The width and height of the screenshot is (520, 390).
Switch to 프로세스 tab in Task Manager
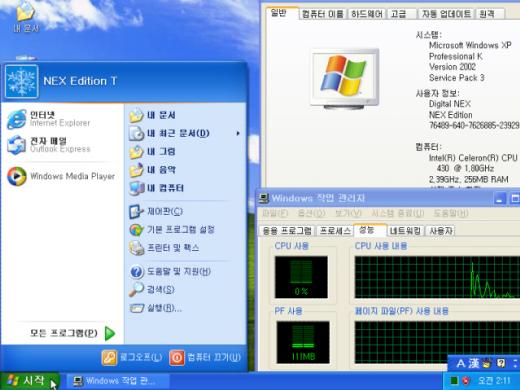(x=335, y=231)
